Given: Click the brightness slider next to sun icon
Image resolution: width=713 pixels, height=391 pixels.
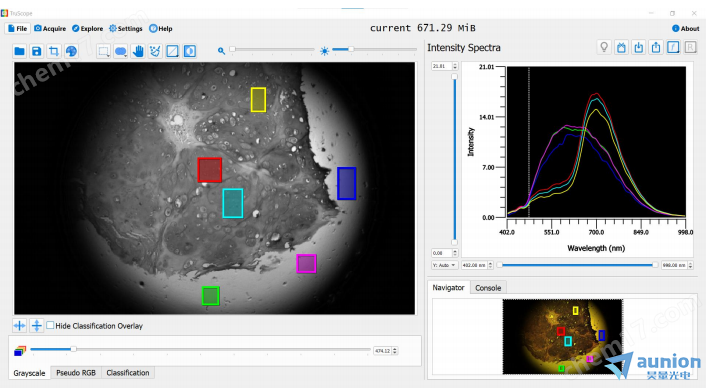Looking at the screenshot, I should tap(374, 49).
